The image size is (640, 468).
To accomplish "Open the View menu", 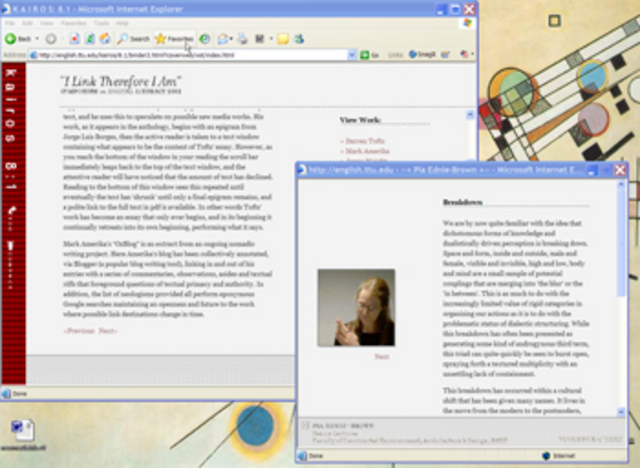I will (47, 23).
